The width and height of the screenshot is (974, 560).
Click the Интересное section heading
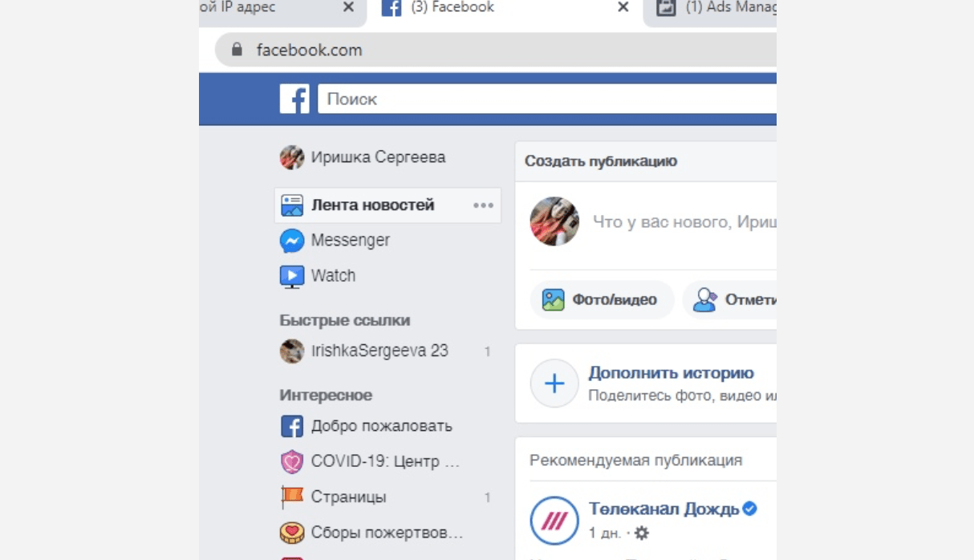point(326,395)
